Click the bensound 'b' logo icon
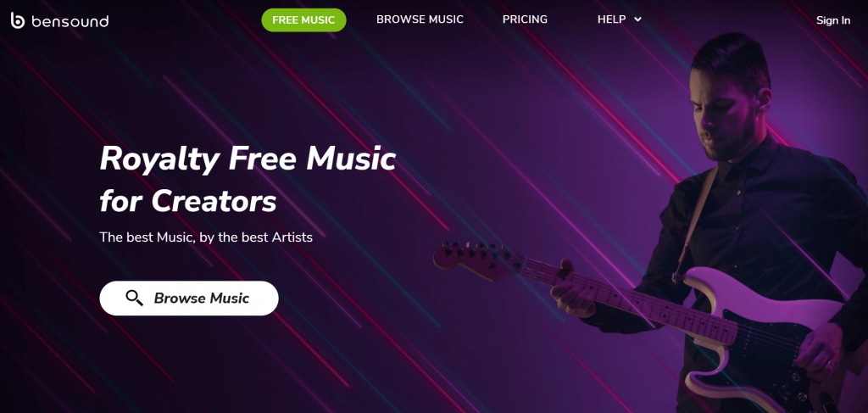Screen dimensions: 868x413 [18, 20]
